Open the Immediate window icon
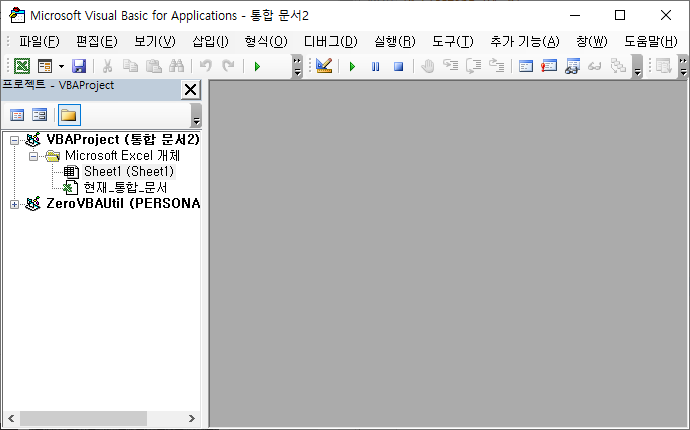 click(549, 66)
